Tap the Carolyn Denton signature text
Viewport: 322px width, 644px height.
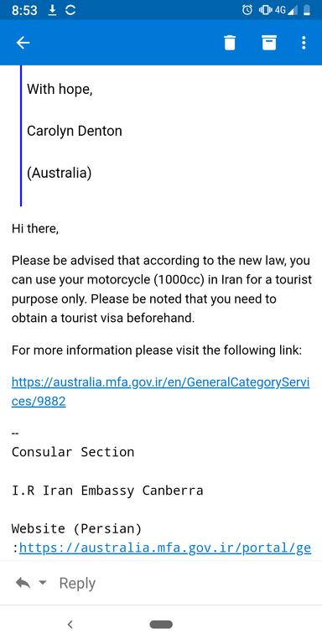tap(75, 132)
